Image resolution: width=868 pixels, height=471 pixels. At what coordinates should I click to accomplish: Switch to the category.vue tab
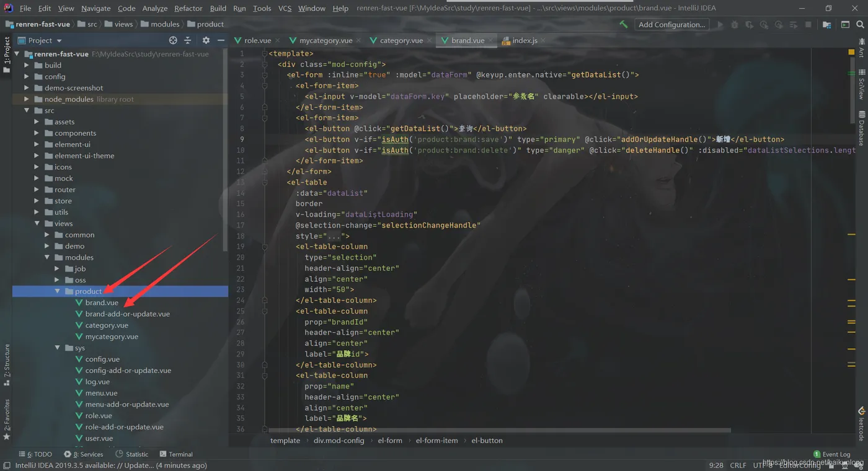pos(401,40)
